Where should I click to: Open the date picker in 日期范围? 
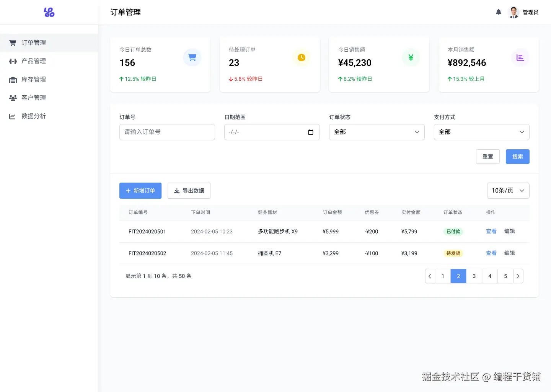click(x=310, y=132)
